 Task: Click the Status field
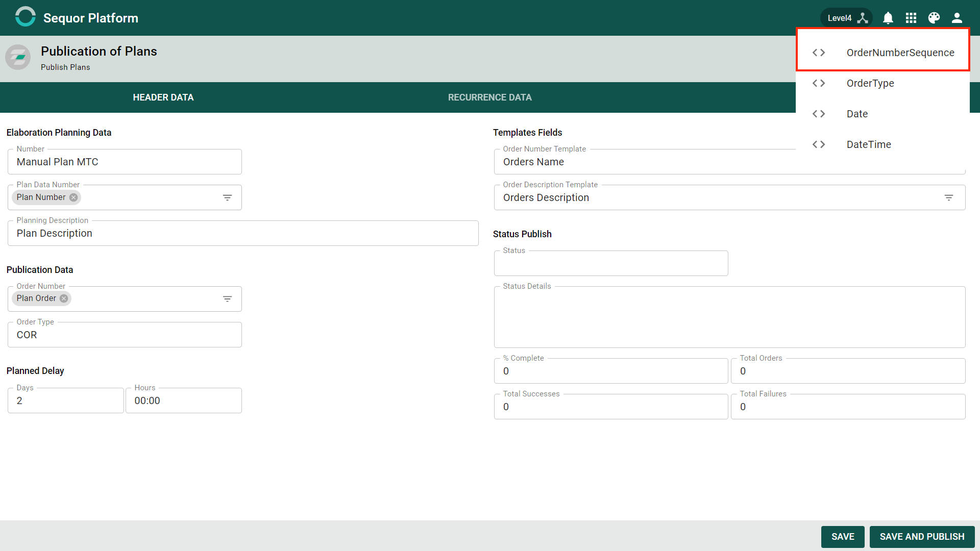[x=611, y=263]
